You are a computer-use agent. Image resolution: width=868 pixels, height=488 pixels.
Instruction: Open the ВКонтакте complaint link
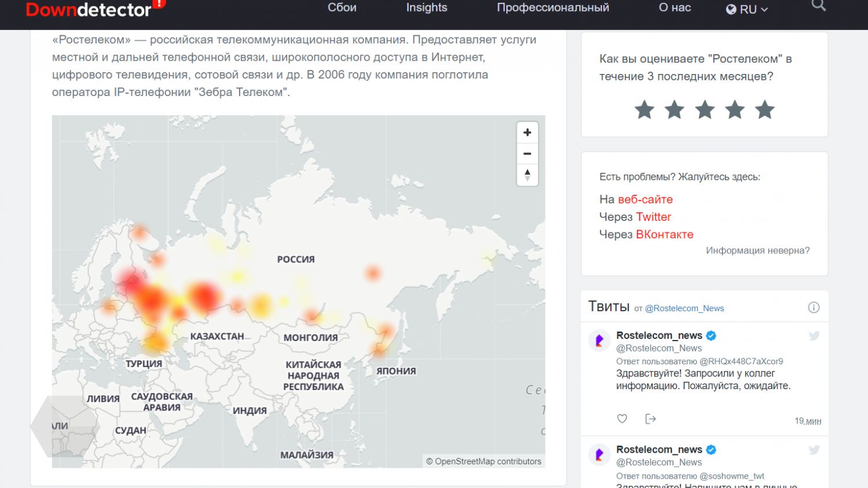pos(664,234)
